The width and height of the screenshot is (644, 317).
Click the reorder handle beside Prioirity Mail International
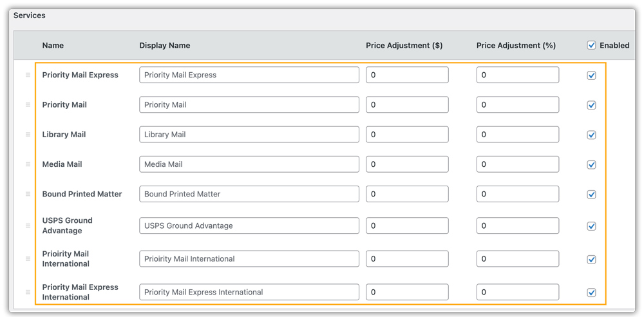(x=28, y=258)
